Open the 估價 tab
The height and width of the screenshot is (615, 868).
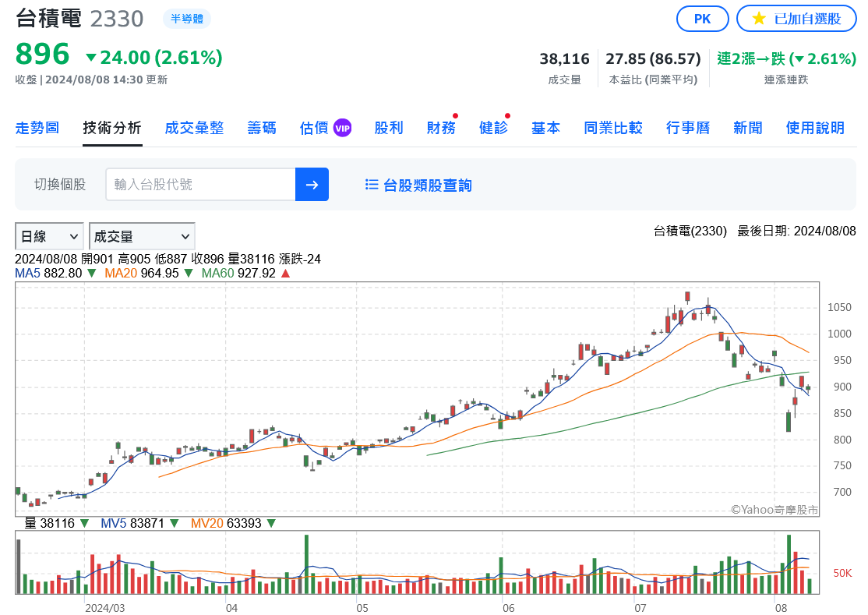pos(314,128)
